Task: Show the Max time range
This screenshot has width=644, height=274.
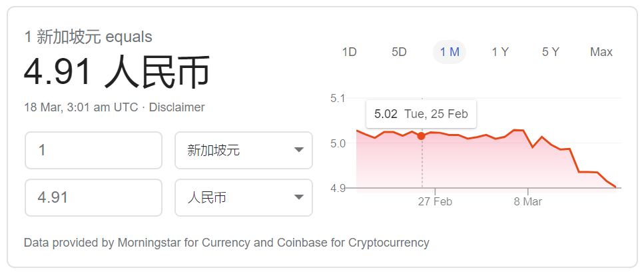Action: (x=601, y=52)
